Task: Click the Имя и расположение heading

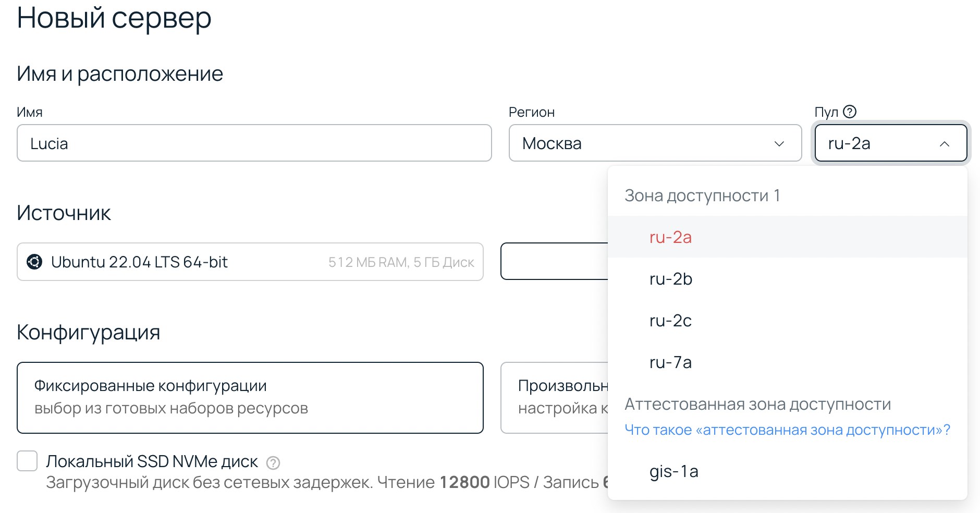Action: click(120, 74)
